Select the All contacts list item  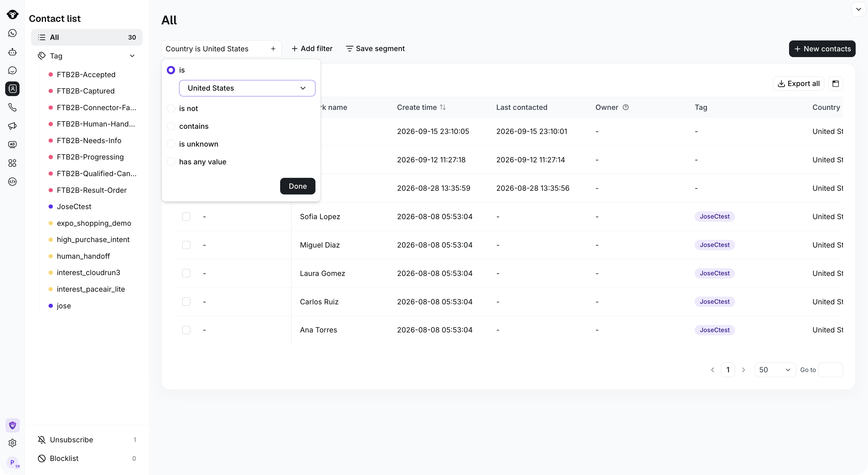coord(87,37)
